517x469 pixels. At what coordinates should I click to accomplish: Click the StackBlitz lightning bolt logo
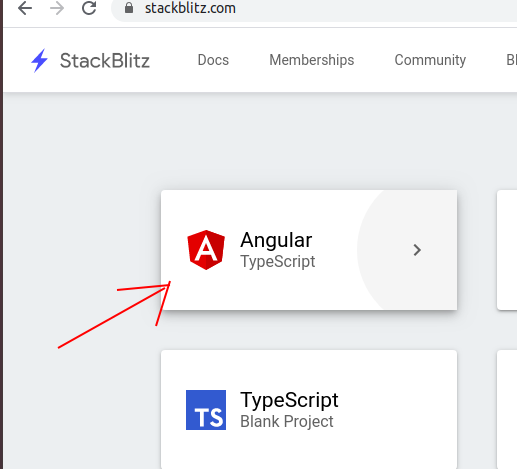click(39, 61)
